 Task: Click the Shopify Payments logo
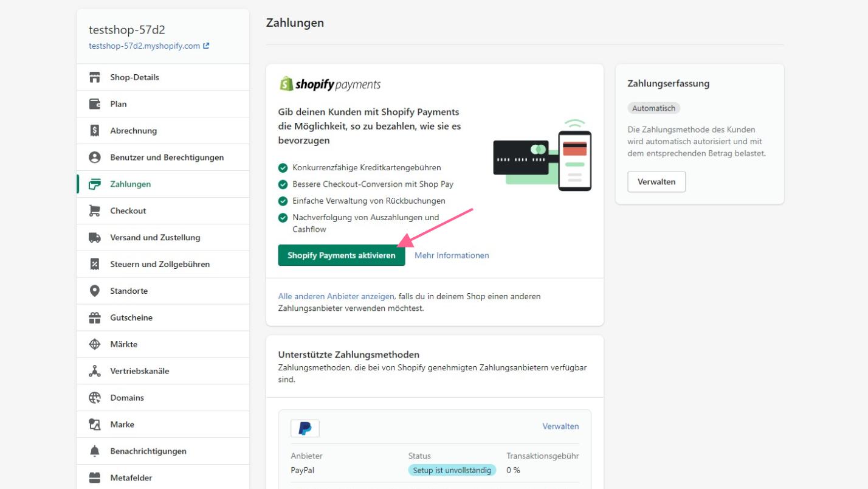point(330,84)
